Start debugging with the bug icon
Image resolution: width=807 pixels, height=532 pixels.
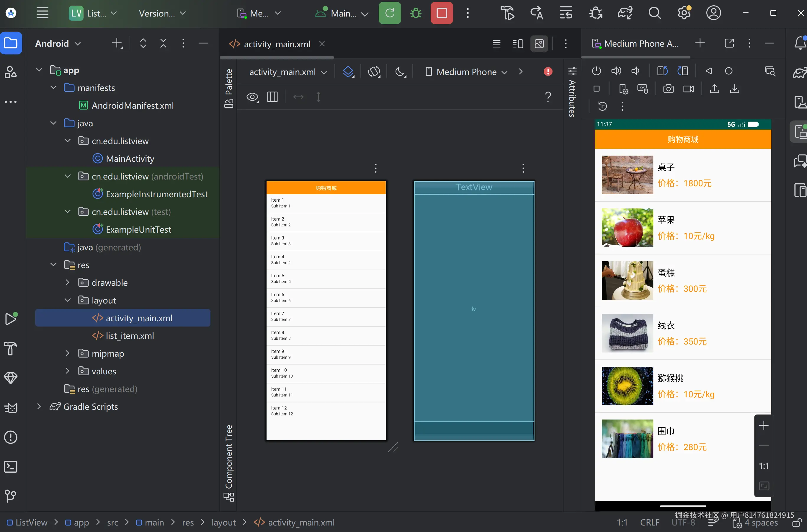point(416,13)
